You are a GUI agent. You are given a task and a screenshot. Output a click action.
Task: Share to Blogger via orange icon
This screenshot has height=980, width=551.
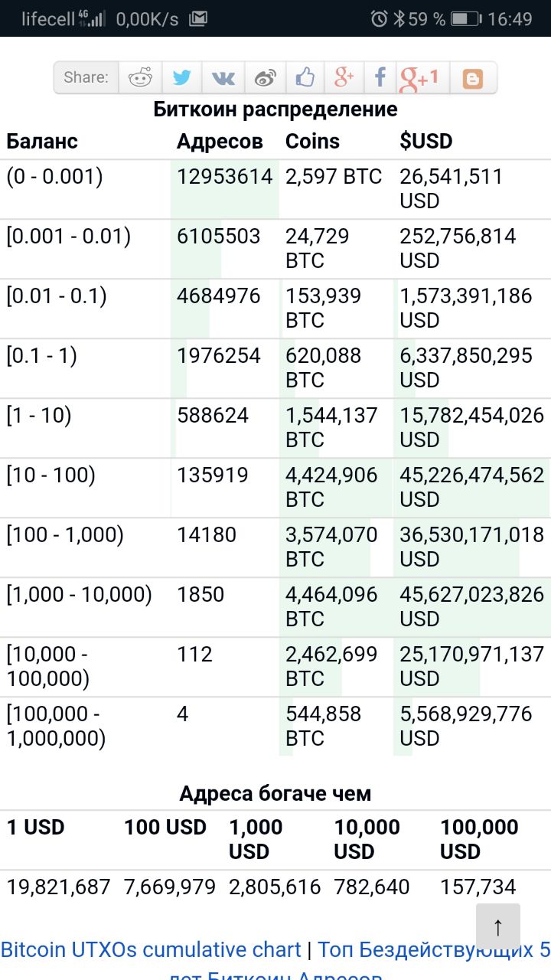pos(472,78)
